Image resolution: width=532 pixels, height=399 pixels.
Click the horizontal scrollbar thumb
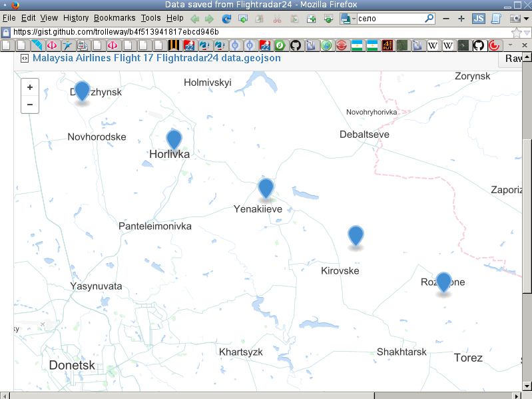[192, 396]
